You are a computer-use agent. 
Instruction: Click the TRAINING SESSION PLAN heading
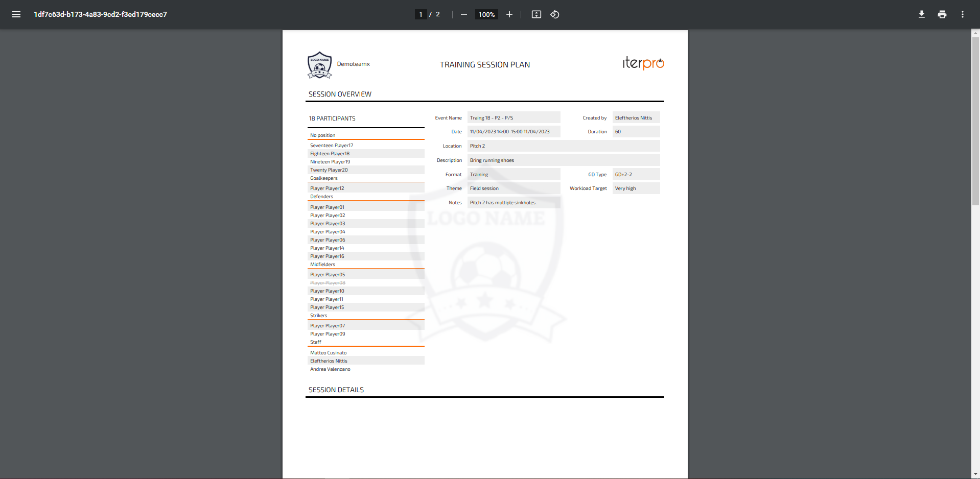[x=484, y=65]
